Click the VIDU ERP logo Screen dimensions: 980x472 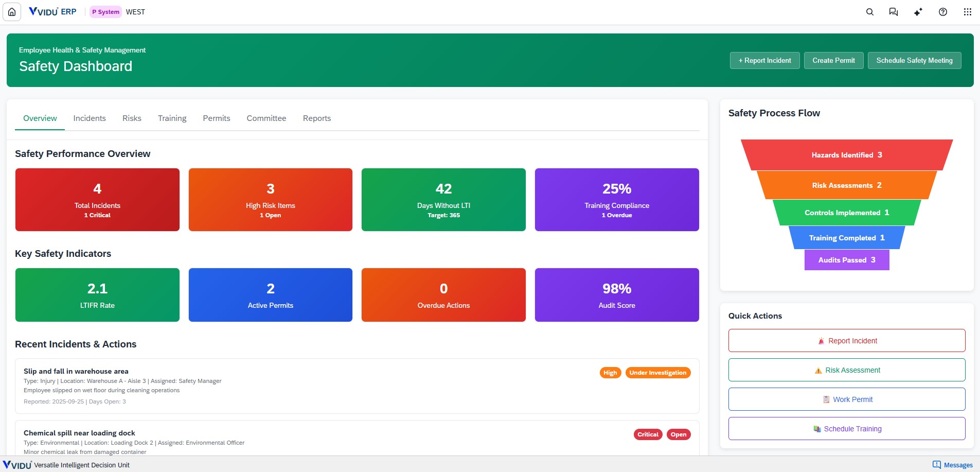click(x=52, y=11)
